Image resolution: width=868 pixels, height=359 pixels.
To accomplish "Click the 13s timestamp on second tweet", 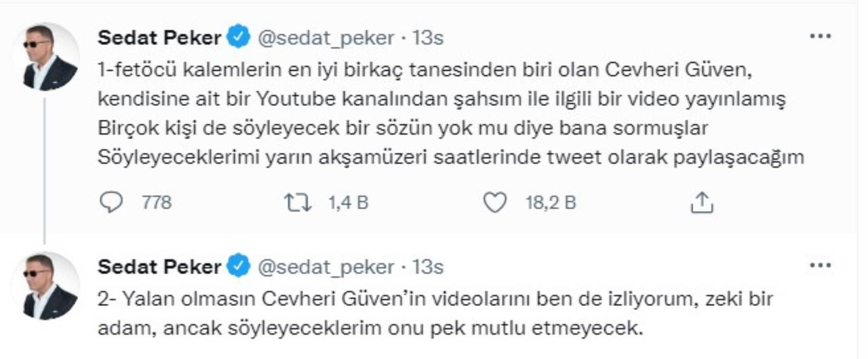I will [x=428, y=267].
